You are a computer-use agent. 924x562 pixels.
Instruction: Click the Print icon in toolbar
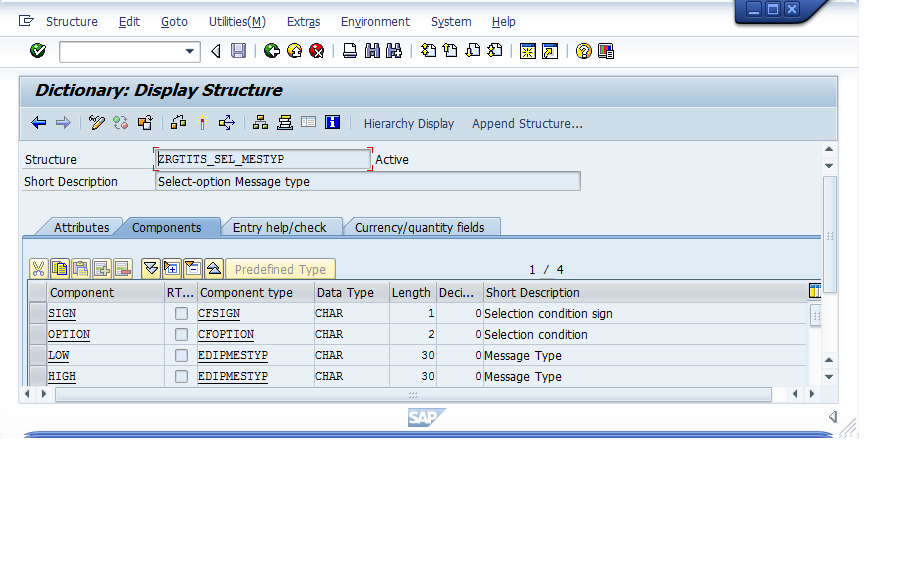350,51
